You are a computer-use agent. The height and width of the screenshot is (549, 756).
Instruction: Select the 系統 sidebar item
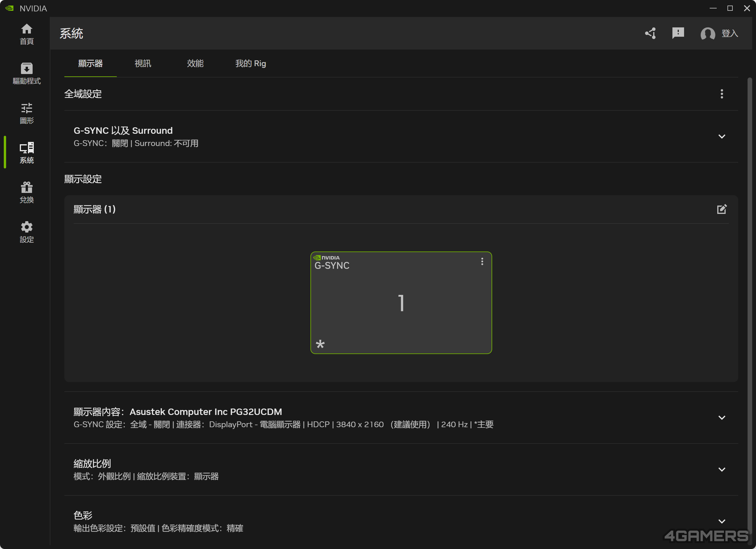(x=27, y=153)
